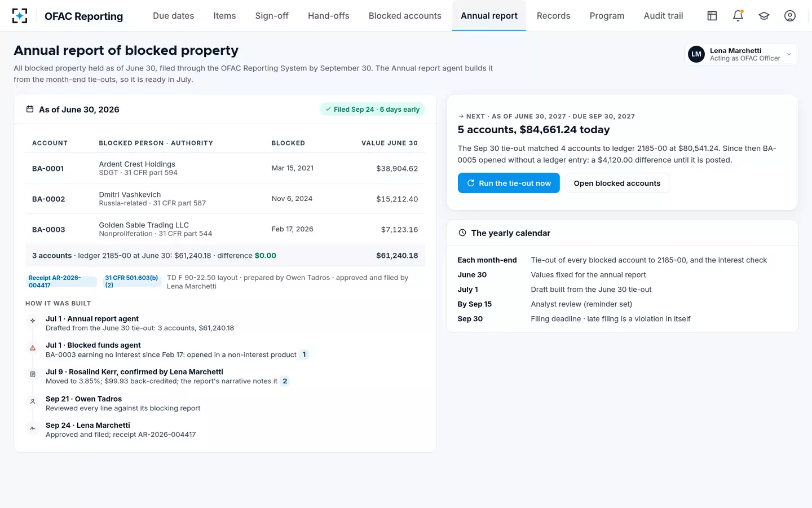The width and height of the screenshot is (812, 508).
Task: Click the By Sep 15 calendar entry
Action: click(x=622, y=304)
